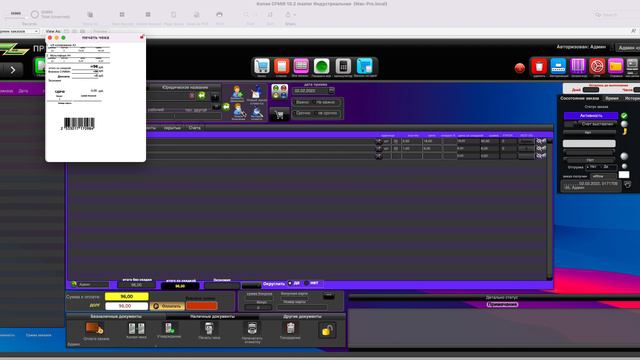The image size is (640, 360).
Task: Switch to Состояние заказа tab
Action: [579, 98]
